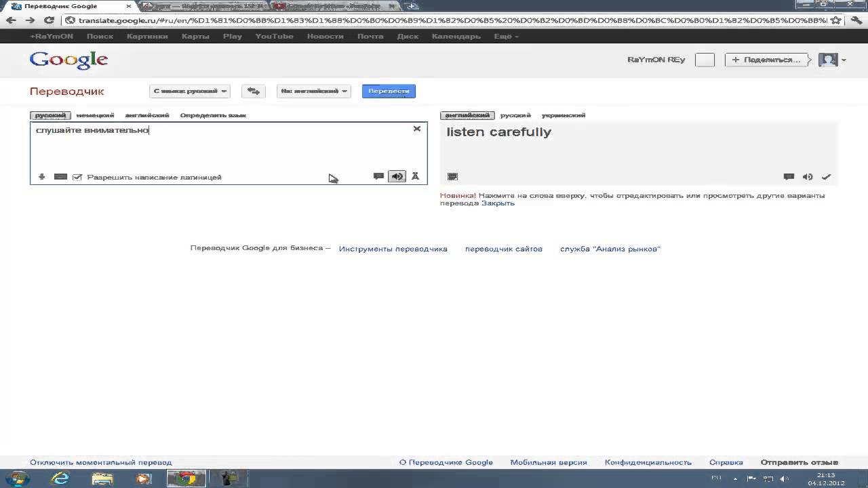Select Russian as target language
868x488 pixels.
coord(515,115)
